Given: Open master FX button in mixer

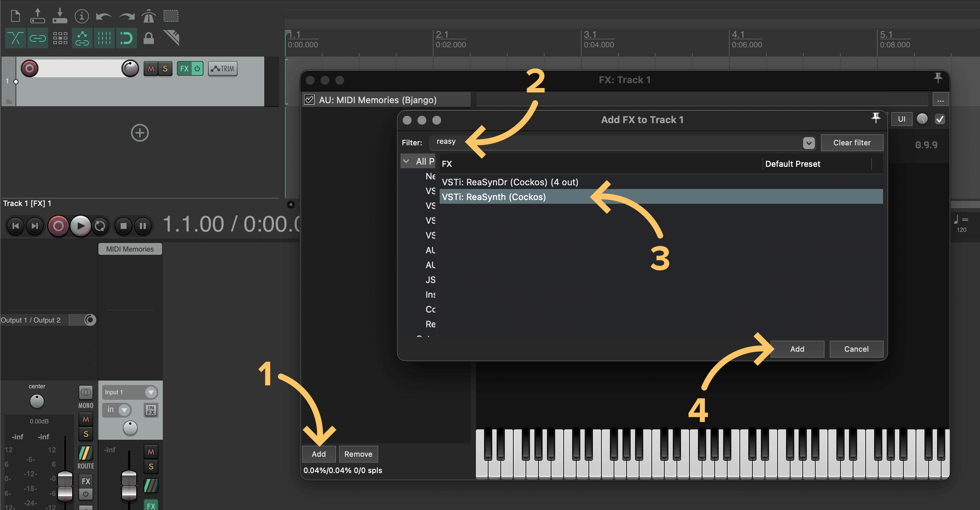Looking at the screenshot, I should tap(85, 481).
